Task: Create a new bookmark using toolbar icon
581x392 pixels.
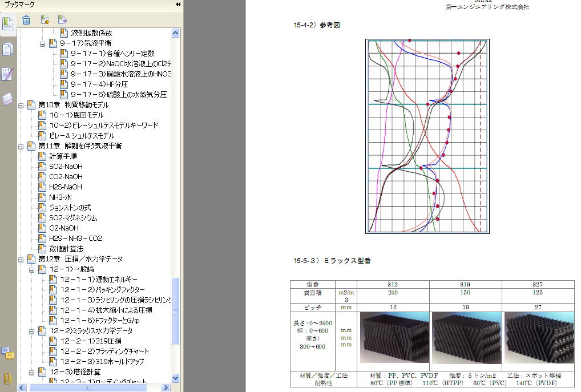Action: 45,19
